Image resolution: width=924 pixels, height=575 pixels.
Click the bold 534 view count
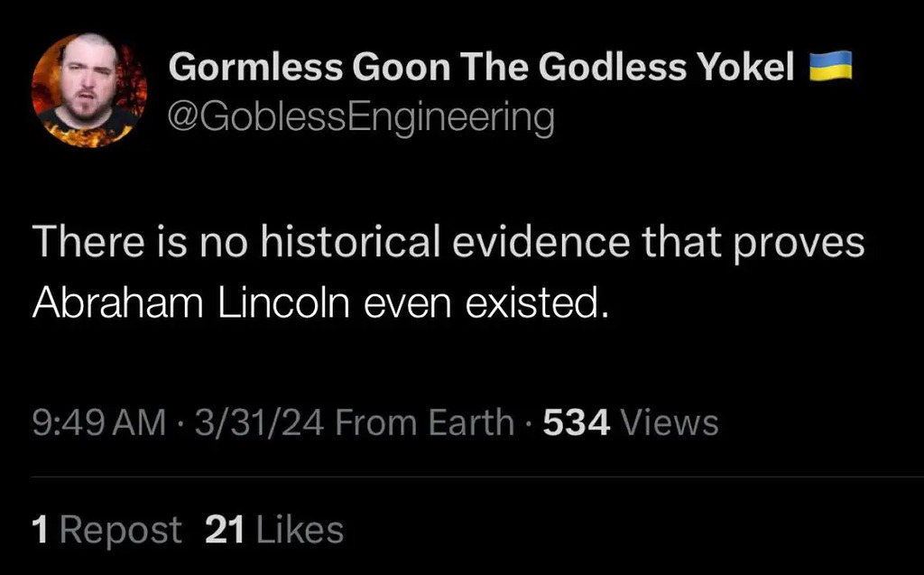[576, 422]
